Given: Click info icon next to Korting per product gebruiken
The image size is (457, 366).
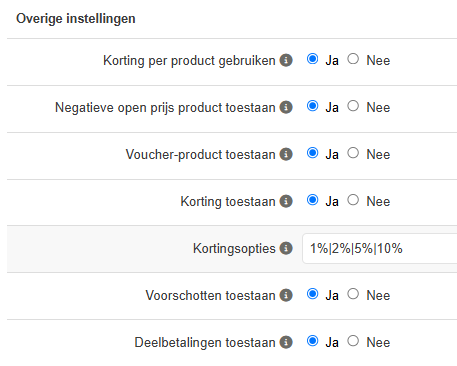Looking at the screenshot, I should pos(286,60).
